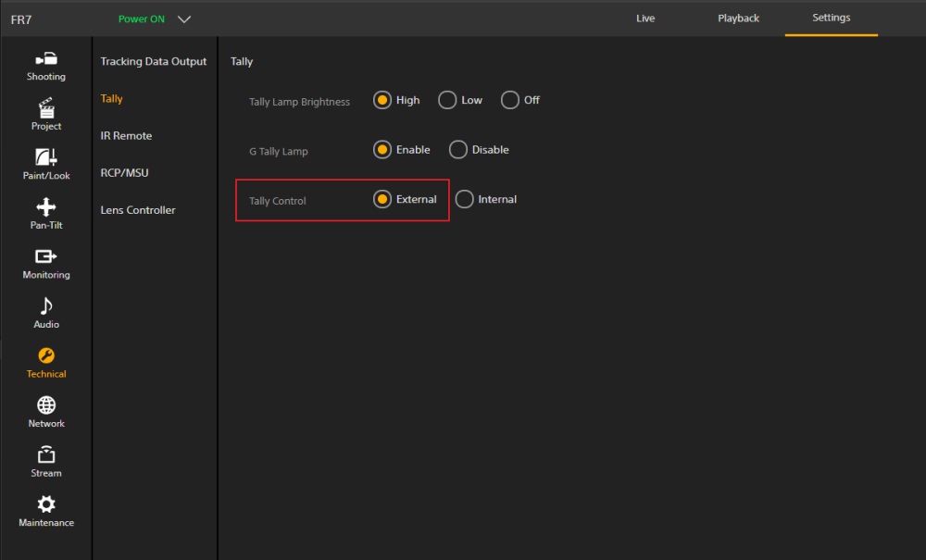Open the Monitoring section icon
Image resolution: width=926 pixels, height=560 pixels.
pos(46,256)
